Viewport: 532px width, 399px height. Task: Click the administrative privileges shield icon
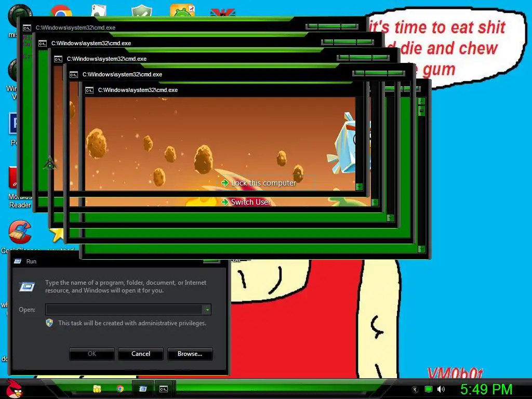coord(49,323)
